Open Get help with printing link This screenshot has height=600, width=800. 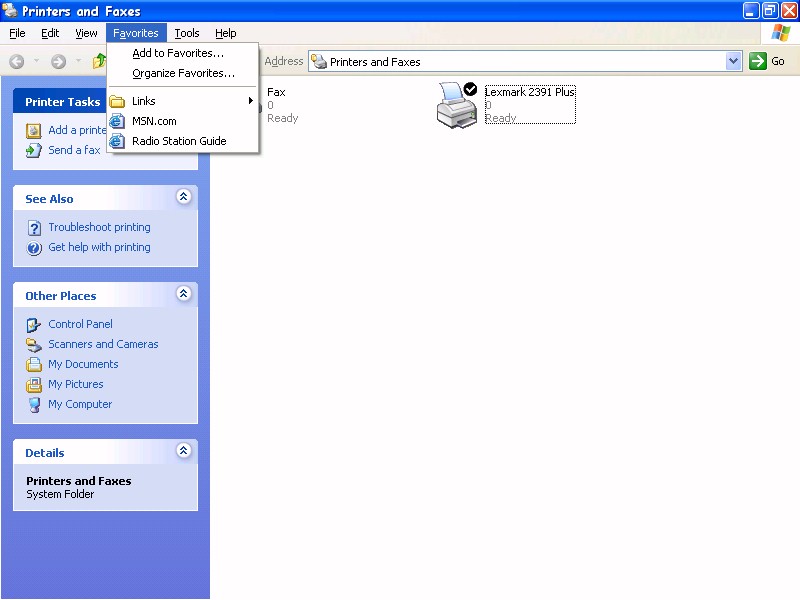99,247
